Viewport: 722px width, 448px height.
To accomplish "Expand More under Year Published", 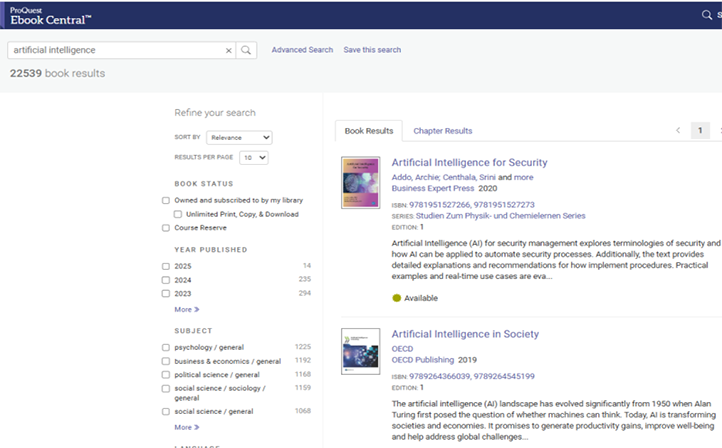I will tap(186, 310).
